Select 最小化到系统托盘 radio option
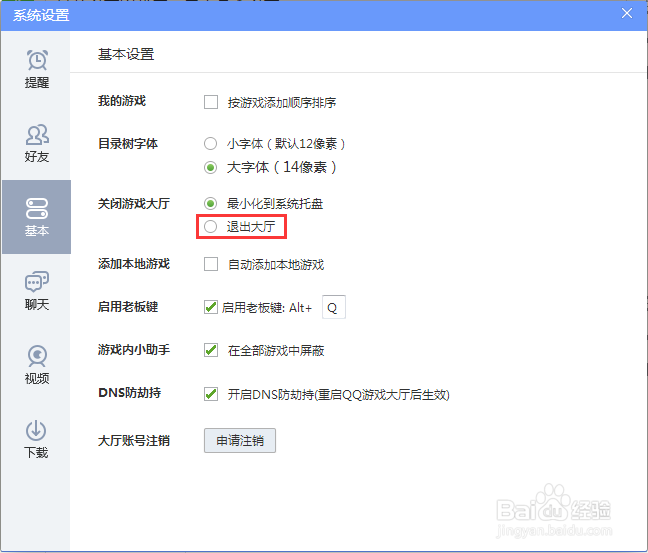Screen dimensions: 648x553 click(210, 203)
